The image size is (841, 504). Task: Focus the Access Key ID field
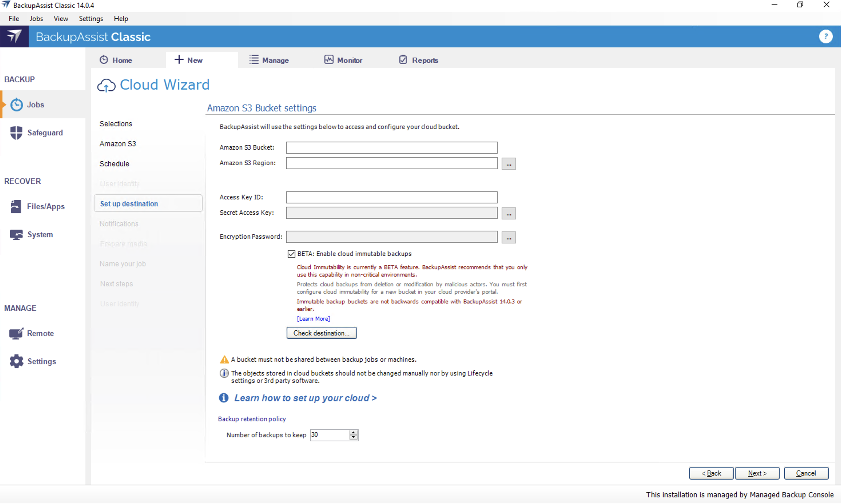(x=392, y=197)
